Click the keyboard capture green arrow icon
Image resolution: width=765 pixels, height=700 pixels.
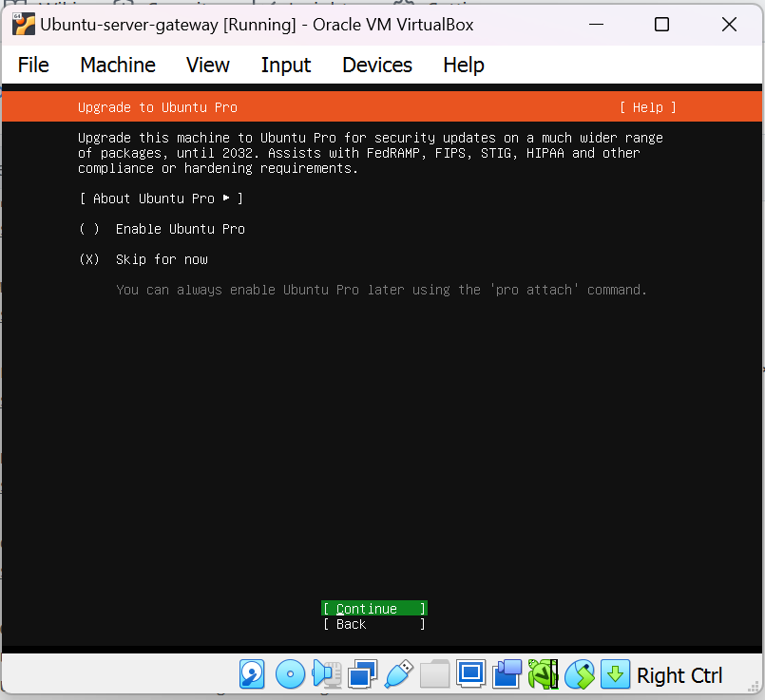(x=615, y=674)
